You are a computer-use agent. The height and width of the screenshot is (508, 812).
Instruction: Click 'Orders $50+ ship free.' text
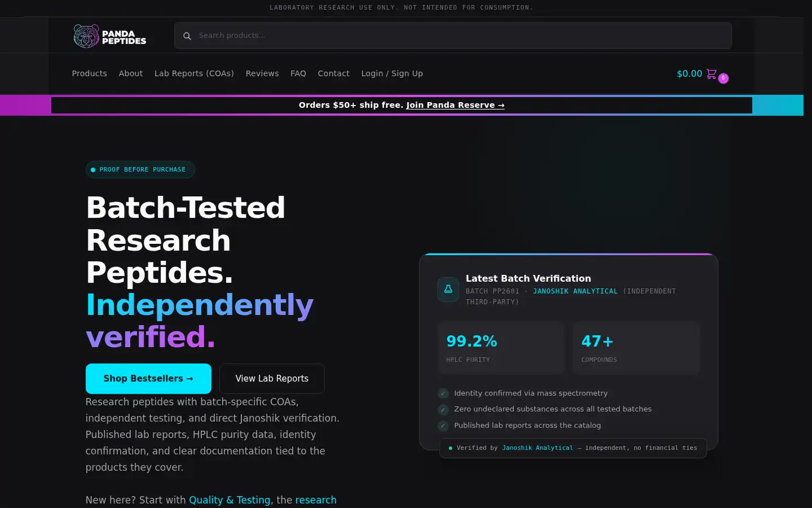point(351,105)
